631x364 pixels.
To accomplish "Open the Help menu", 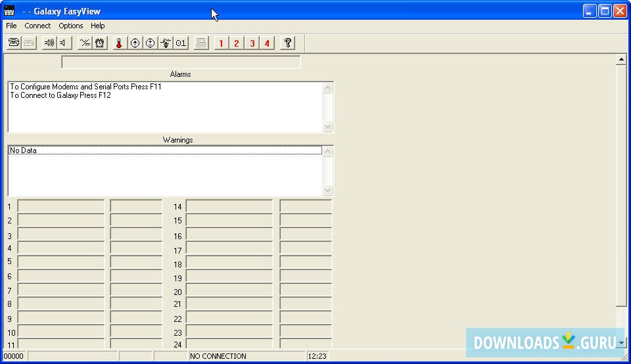I will 97,26.
